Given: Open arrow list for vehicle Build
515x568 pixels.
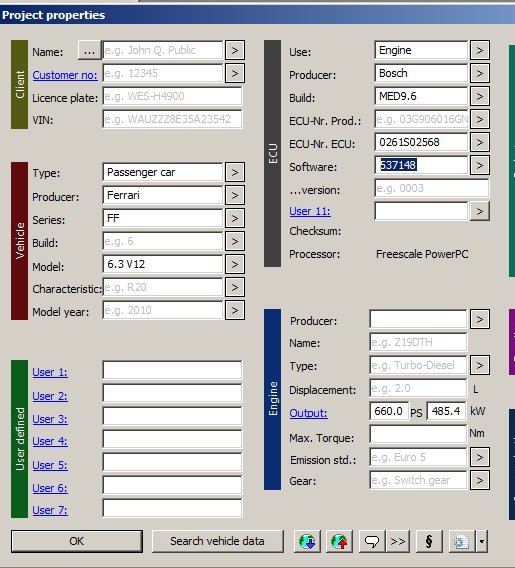Looking at the screenshot, I should tap(235, 241).
